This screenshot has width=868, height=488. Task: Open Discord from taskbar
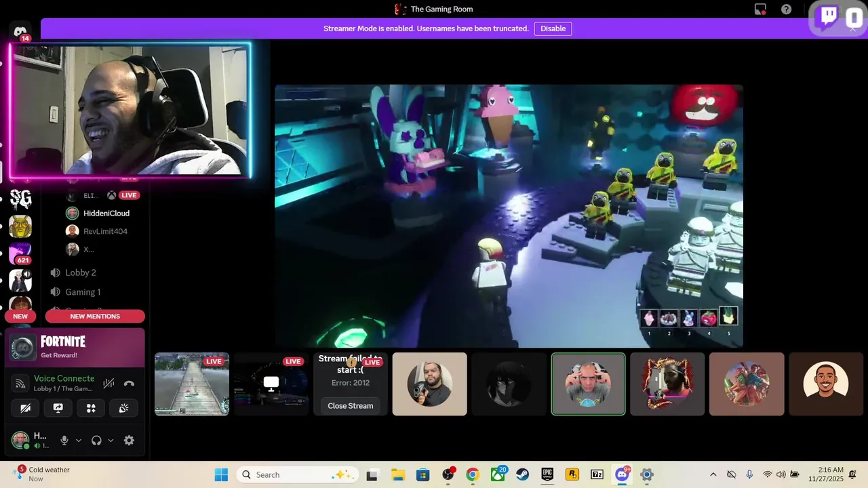click(622, 475)
